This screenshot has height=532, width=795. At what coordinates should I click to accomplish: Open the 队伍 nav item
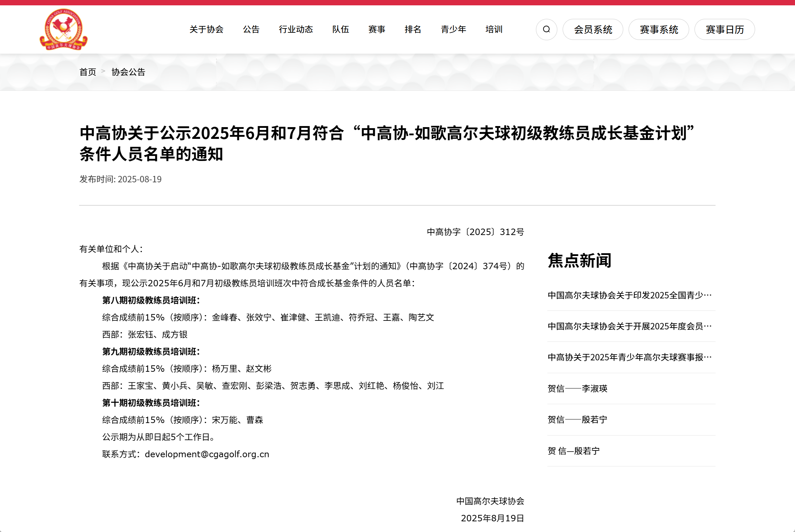pyautogui.click(x=341, y=30)
